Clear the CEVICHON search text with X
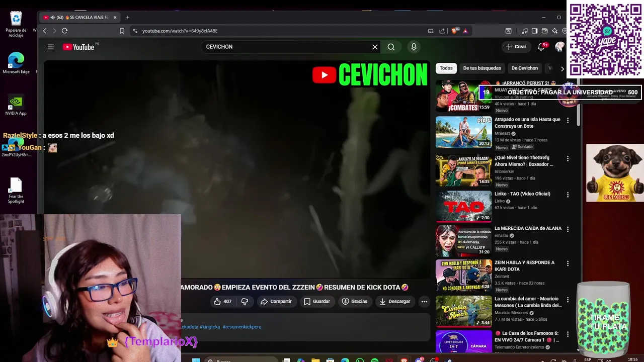This screenshot has height=362, width=644. point(375,47)
